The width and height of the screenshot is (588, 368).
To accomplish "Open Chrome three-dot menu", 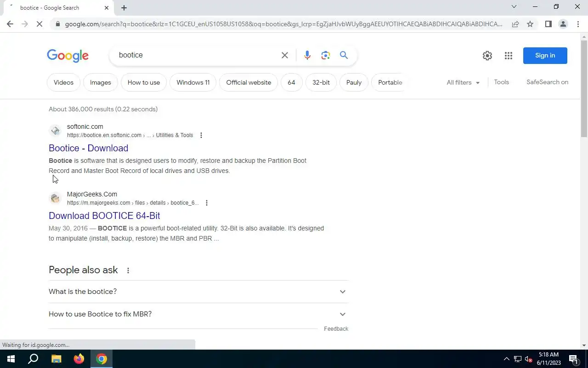I will pos(577,24).
